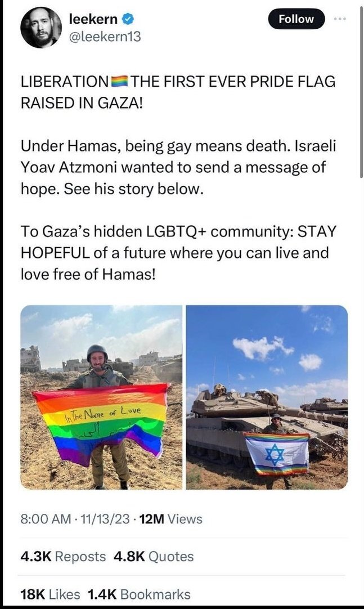Follow the leekern account
The width and height of the screenshot is (364, 609).
tap(296, 19)
